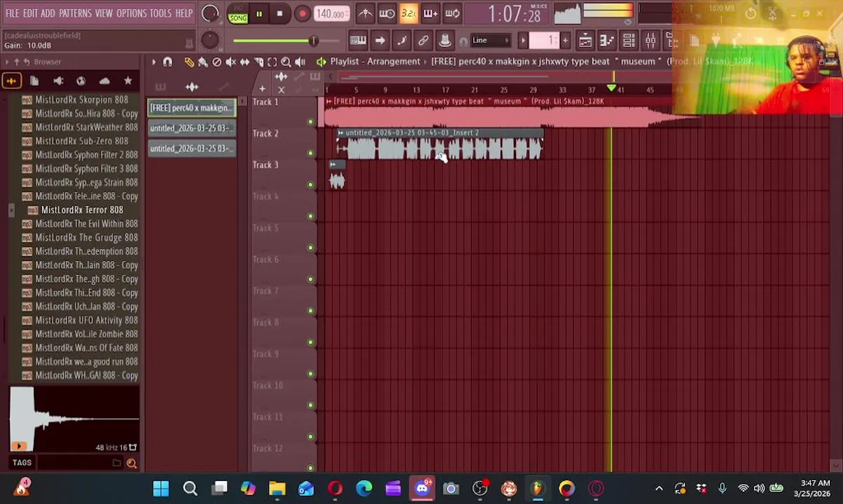
Task: Select MistLordRx Terror 808 sample
Action: (82, 210)
